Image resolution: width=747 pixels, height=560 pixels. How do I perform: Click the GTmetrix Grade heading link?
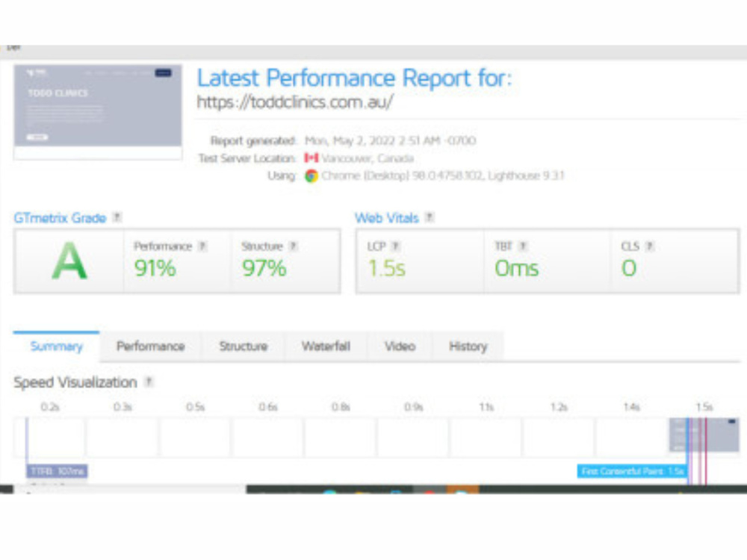(60, 218)
